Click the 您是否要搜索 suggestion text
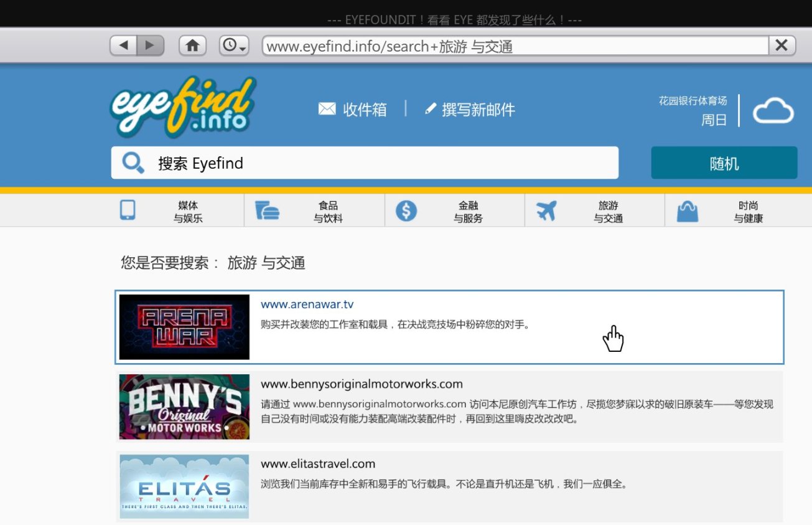 pos(213,263)
